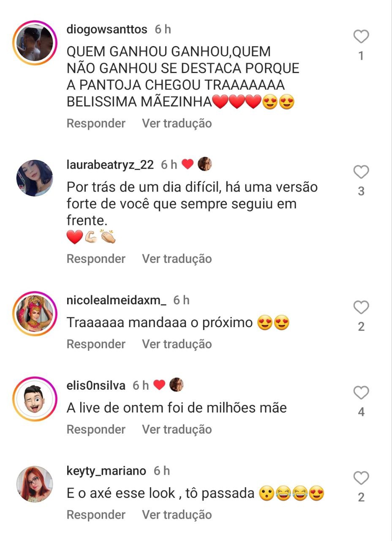This screenshot has height=541, width=392.
Task: Like elis0nsilva's comment about the live
Action: coord(361,393)
